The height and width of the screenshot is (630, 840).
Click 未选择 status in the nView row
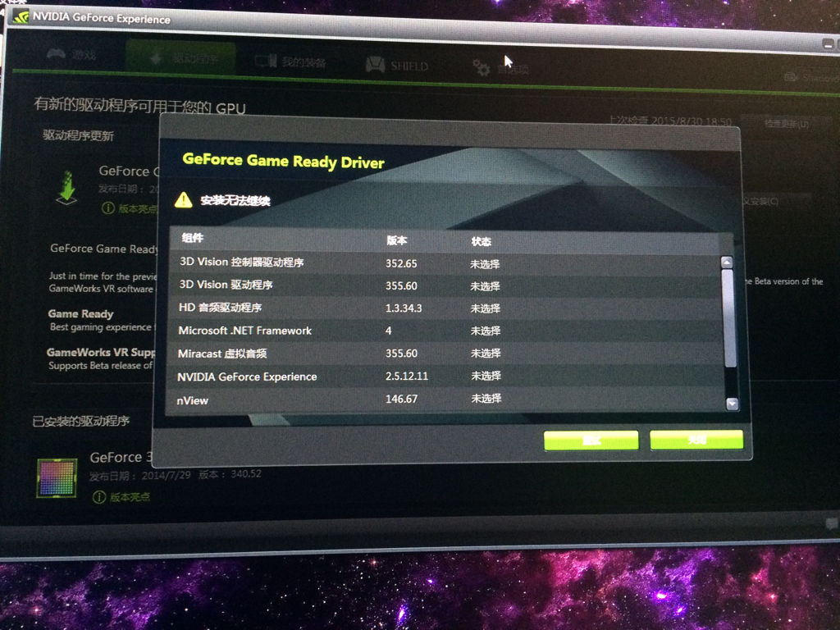pyautogui.click(x=486, y=398)
